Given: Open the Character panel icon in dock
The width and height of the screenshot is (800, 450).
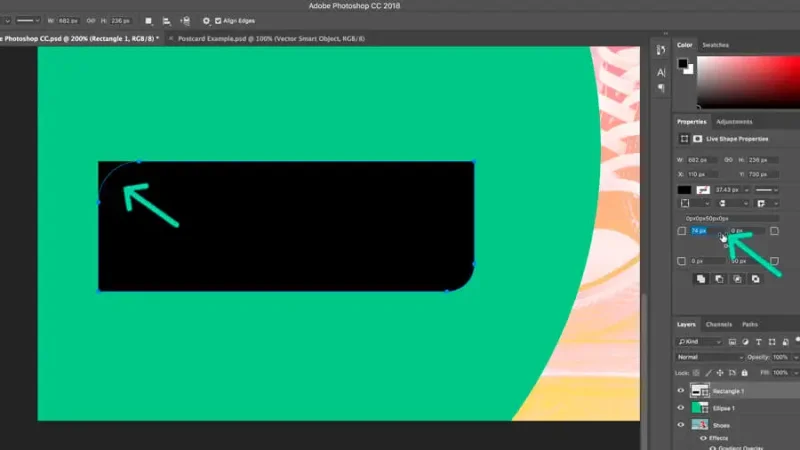Looking at the screenshot, I should point(661,72).
